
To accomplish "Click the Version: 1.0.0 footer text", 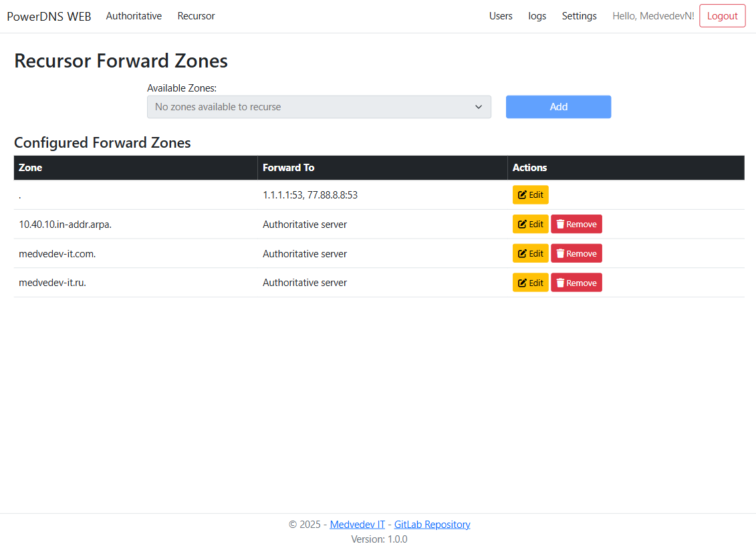I will coord(379,539).
